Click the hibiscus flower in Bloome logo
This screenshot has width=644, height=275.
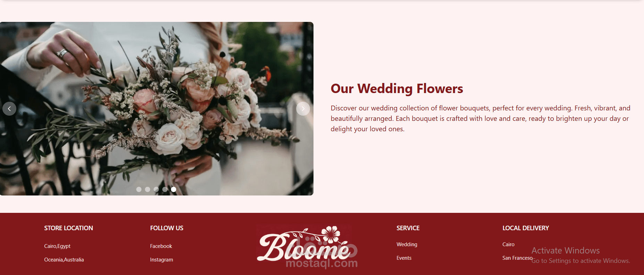[x=331, y=234]
